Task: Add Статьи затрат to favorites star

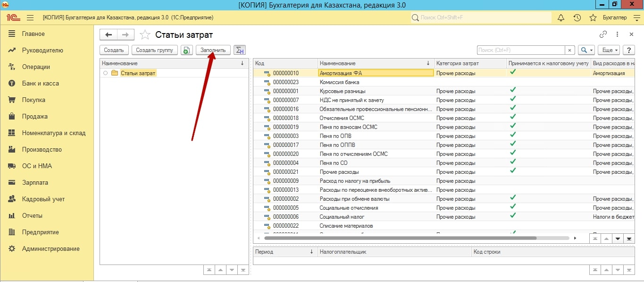Action: (x=146, y=35)
